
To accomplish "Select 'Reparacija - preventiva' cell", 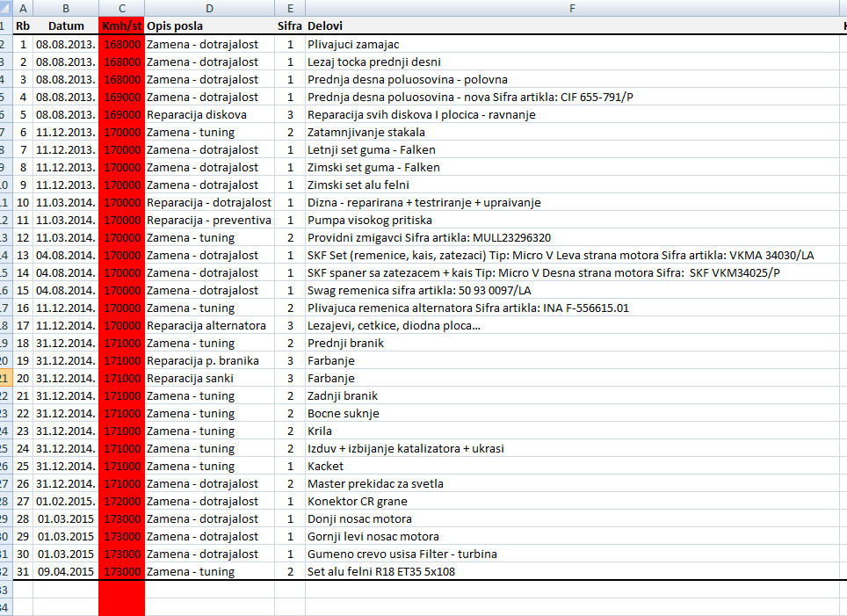I will click(x=210, y=220).
